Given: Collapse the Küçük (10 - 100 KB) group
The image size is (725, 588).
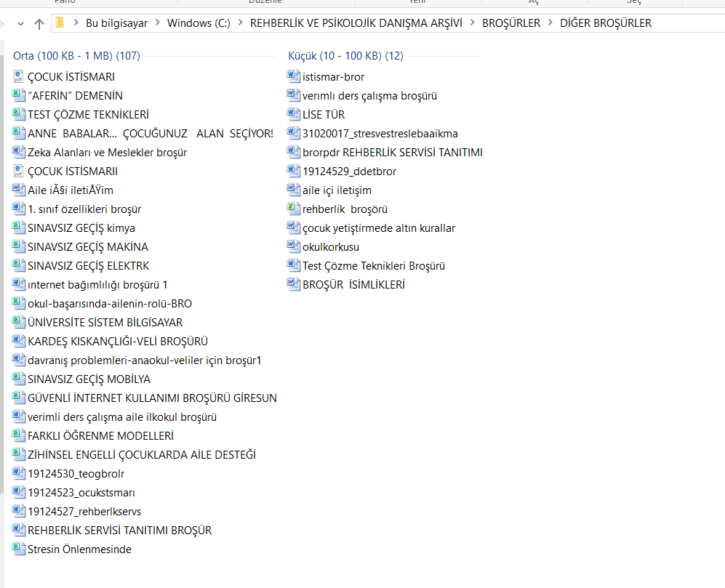Looking at the screenshot, I should [x=346, y=56].
